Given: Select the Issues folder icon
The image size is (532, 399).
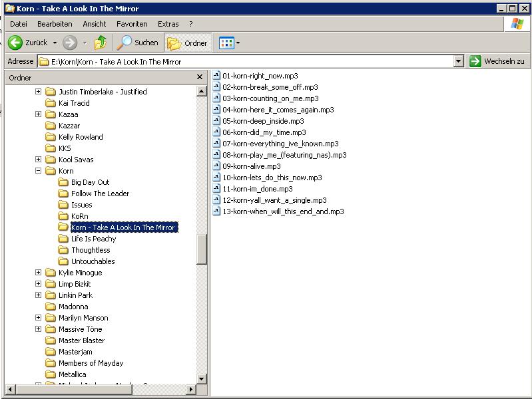Looking at the screenshot, I should (x=63, y=205).
